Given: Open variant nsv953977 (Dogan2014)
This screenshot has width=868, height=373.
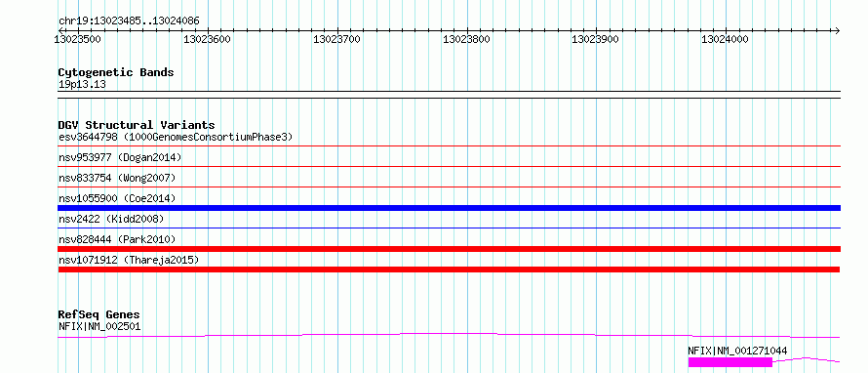Looking at the screenshot, I should click(120, 157).
